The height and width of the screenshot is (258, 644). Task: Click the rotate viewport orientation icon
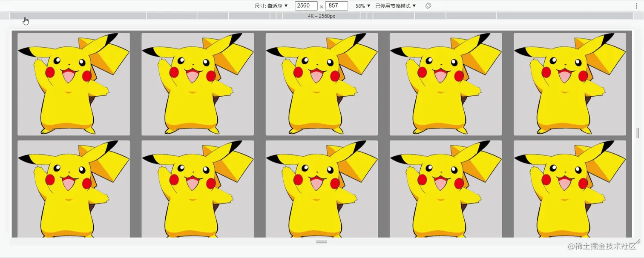coord(428,6)
